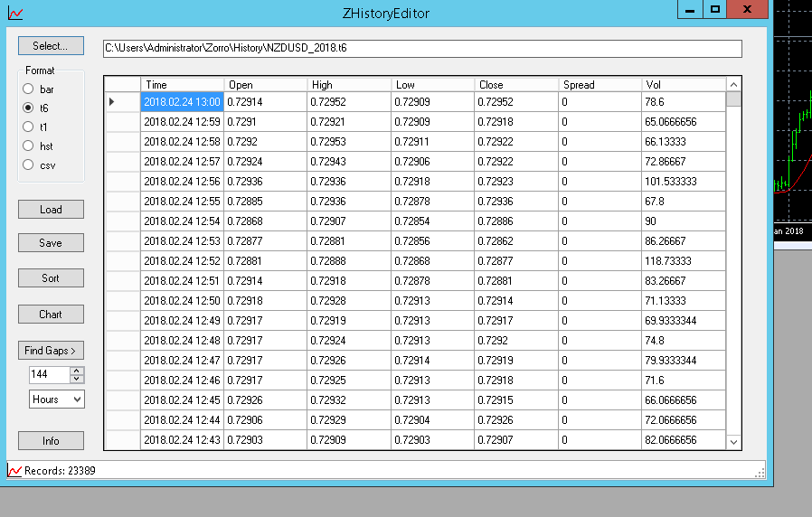Image resolution: width=812 pixels, height=517 pixels.
Task: Click the Chart button
Action: click(51, 315)
